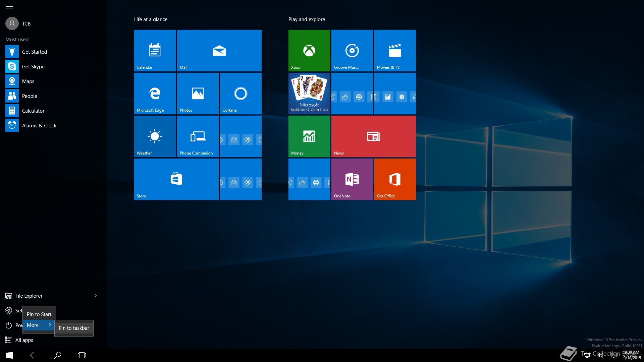Open the Groove Music tile
Viewport: 644px width, 362px height.
352,51
